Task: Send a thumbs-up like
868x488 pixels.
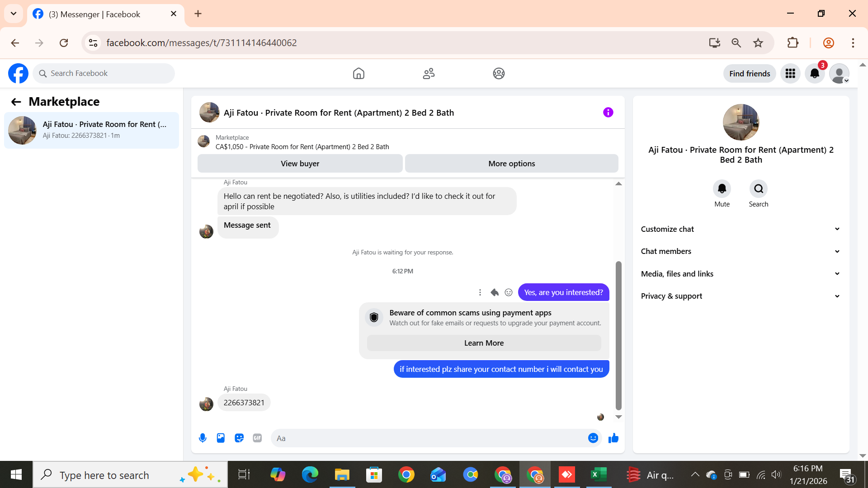Action: point(613,438)
